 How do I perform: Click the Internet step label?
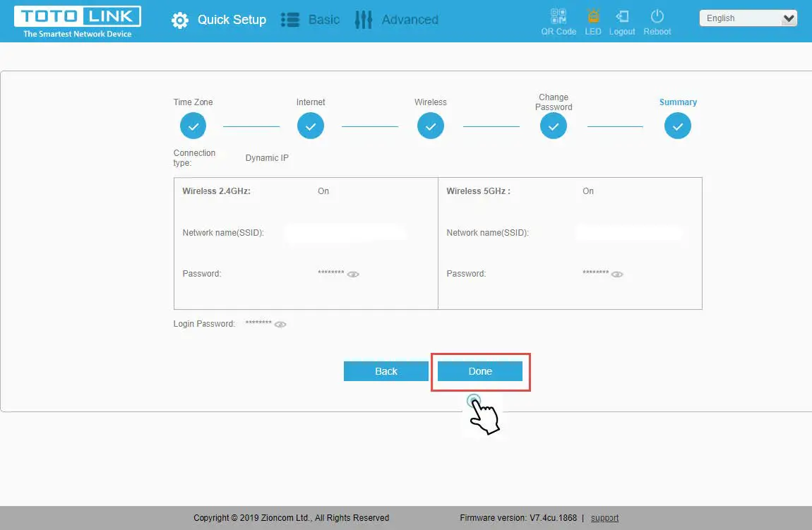point(311,102)
